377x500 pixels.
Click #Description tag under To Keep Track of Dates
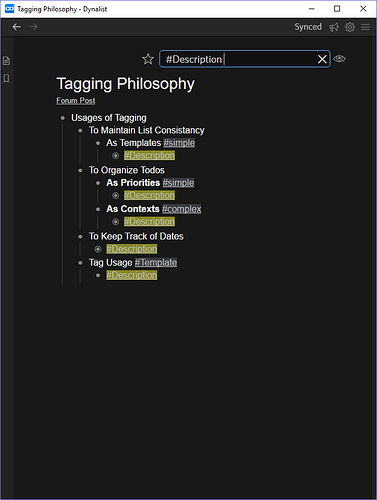point(132,249)
